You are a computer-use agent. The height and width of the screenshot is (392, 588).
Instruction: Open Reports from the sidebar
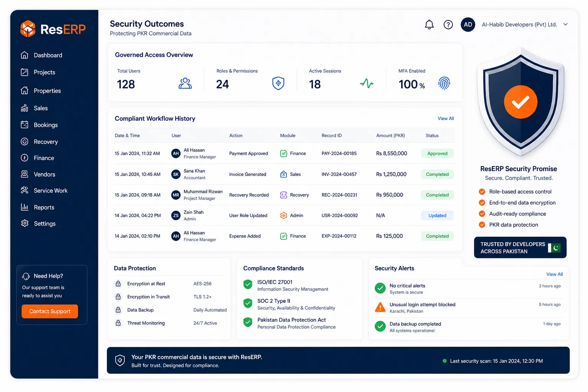pos(44,207)
